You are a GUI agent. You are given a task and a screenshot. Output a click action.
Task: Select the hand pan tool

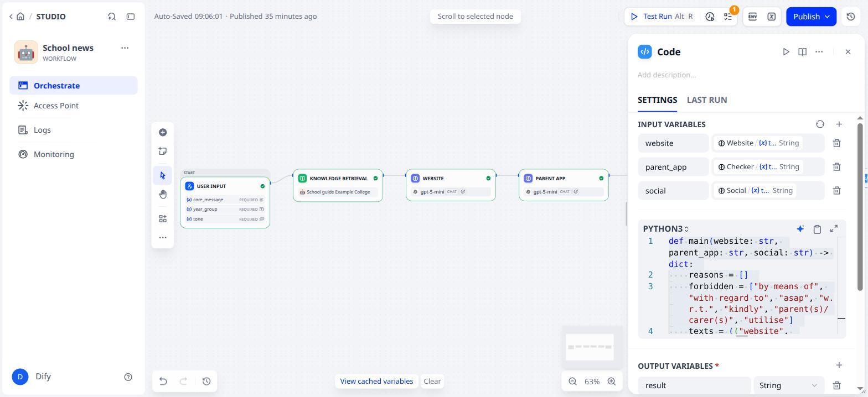[163, 194]
